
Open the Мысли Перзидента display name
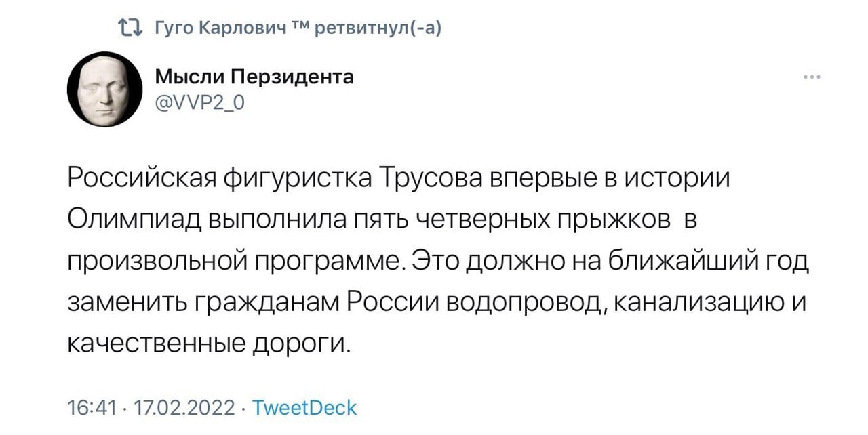tap(254, 77)
